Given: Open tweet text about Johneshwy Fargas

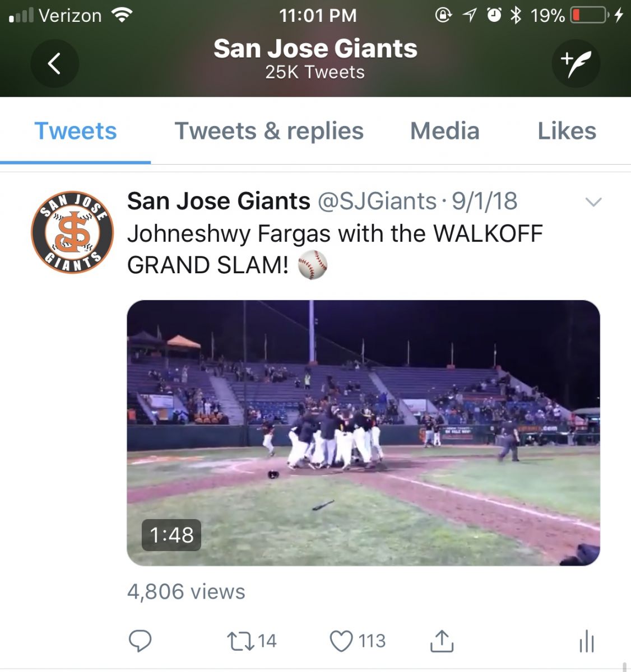Looking at the screenshot, I should coord(335,249).
